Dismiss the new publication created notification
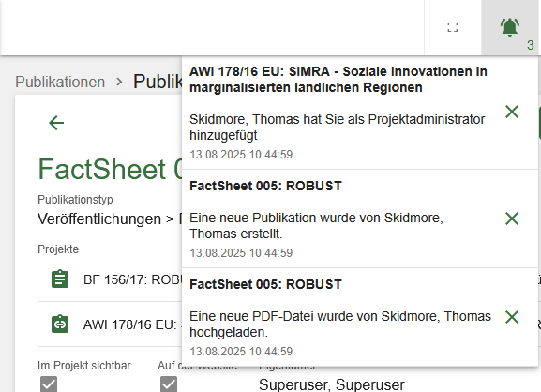Image resolution: width=541 pixels, height=392 pixels. click(x=512, y=219)
